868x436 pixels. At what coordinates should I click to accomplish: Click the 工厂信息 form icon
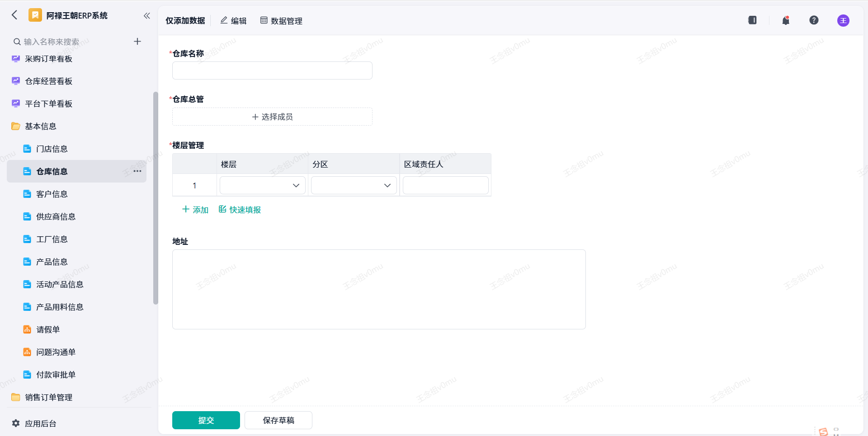coord(27,239)
